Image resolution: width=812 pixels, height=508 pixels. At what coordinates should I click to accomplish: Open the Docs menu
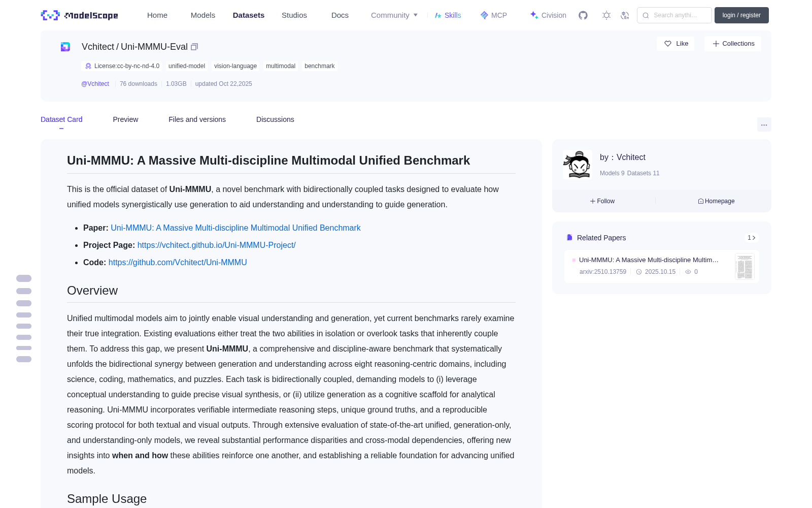[x=340, y=15]
